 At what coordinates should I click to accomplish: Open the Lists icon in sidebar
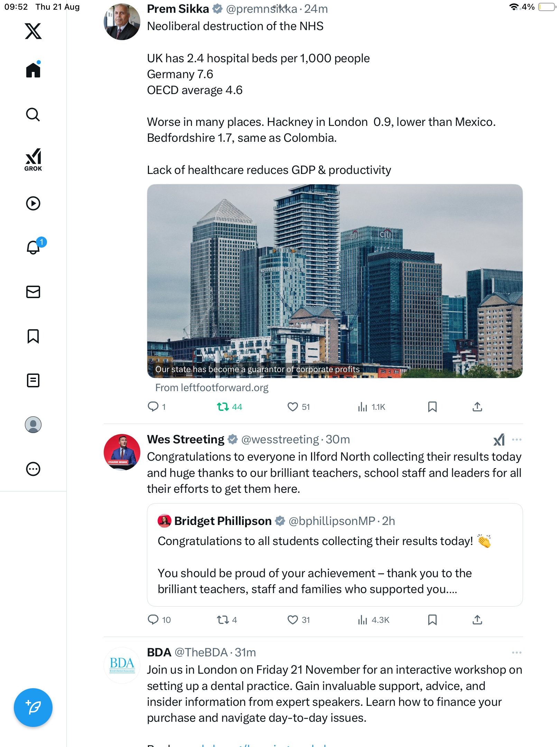[33, 380]
